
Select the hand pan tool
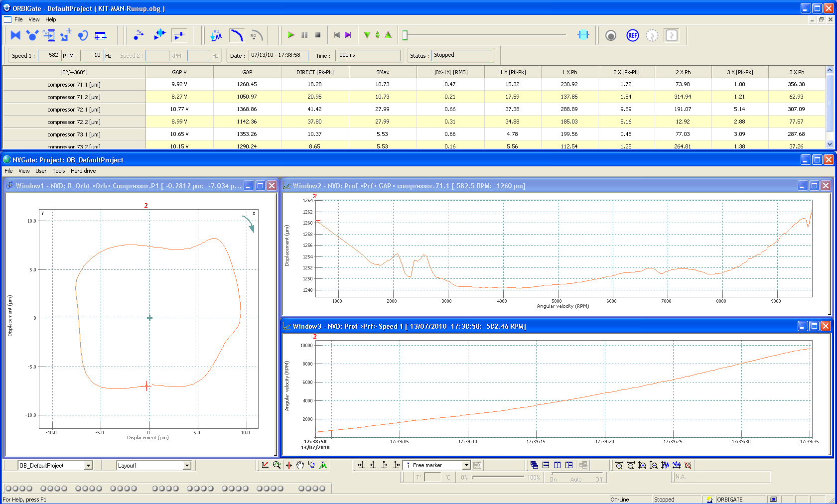point(300,465)
